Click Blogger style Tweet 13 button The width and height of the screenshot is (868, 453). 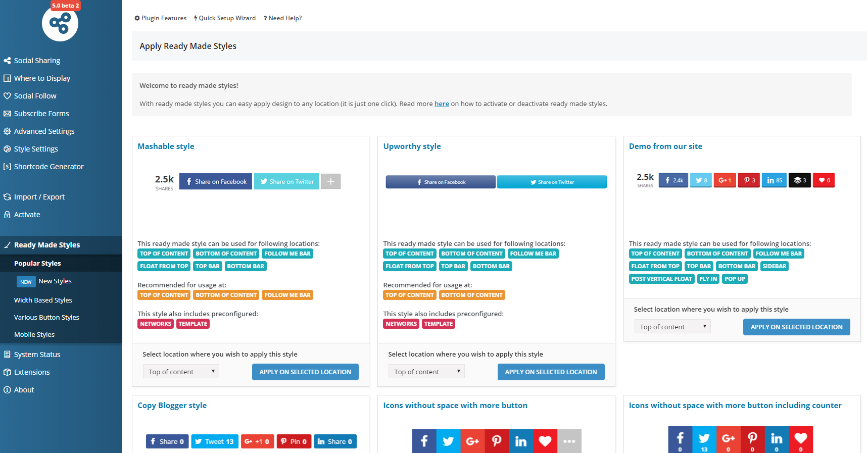215,441
